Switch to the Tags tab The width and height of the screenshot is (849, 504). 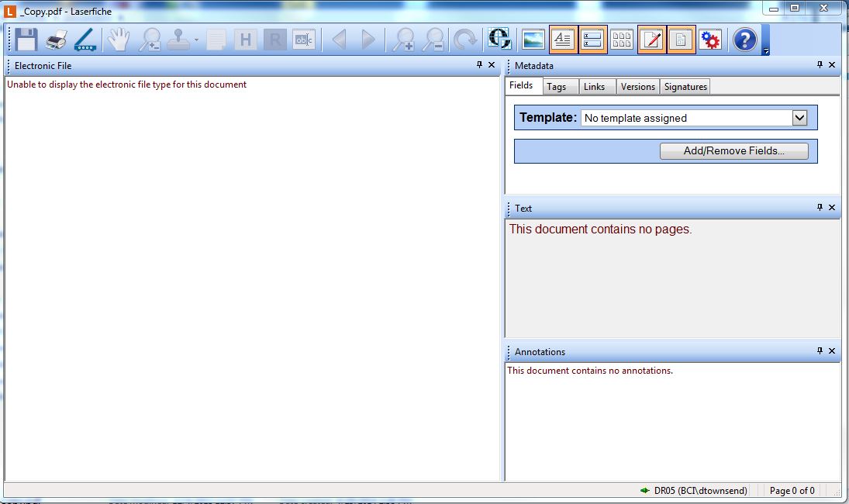[557, 87]
